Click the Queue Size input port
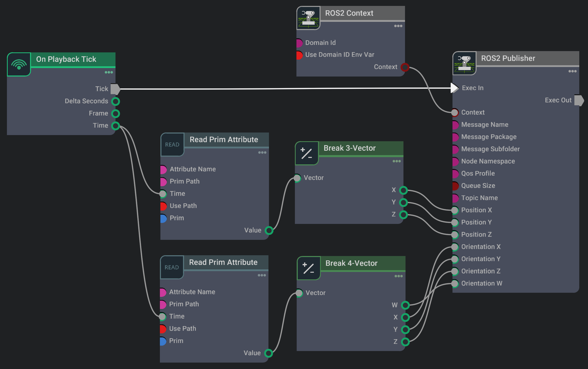The height and width of the screenshot is (369, 588). [x=455, y=186]
